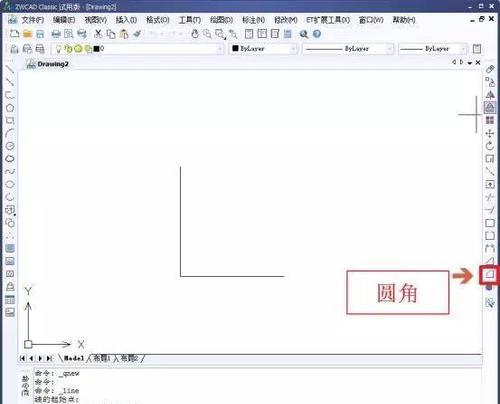500x404 pixels.
Task: Open the 帮助(H) menu
Action: pos(404,20)
